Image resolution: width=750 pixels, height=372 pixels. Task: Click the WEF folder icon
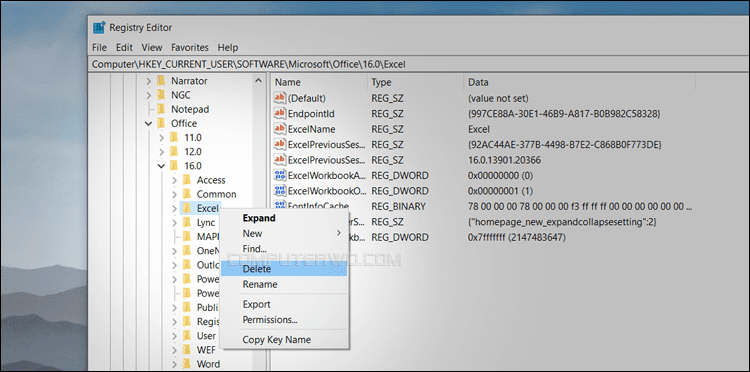click(x=187, y=350)
